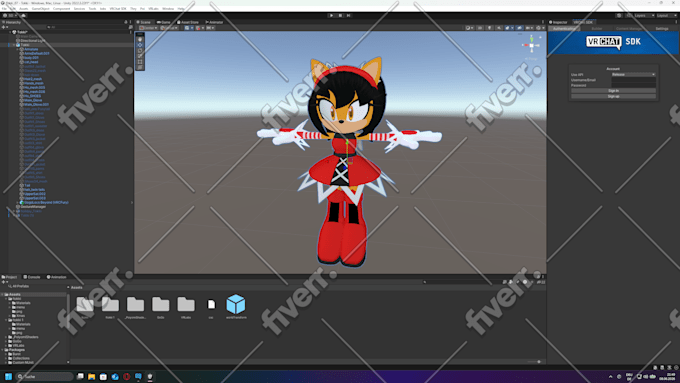The width and height of the screenshot is (680, 383).
Task: Open the Builder tab in VRChat SDK
Action: (597, 29)
